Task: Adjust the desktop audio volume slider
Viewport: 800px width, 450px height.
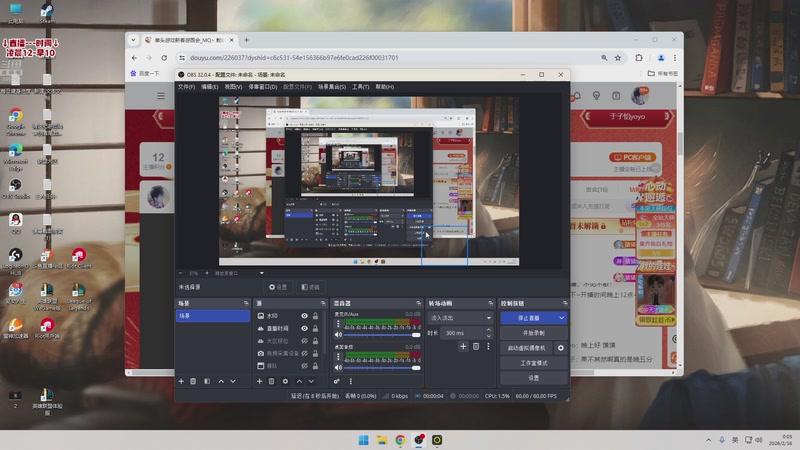Action: [x=382, y=367]
